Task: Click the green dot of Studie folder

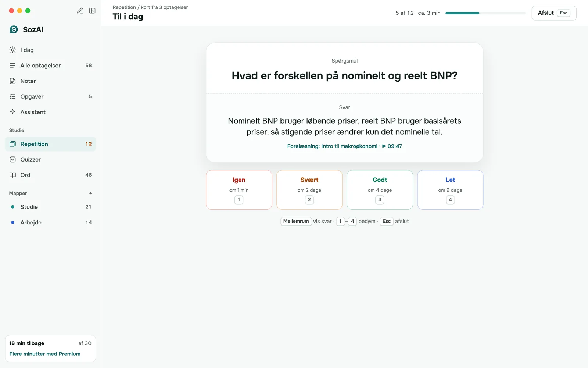Action: (x=13, y=207)
